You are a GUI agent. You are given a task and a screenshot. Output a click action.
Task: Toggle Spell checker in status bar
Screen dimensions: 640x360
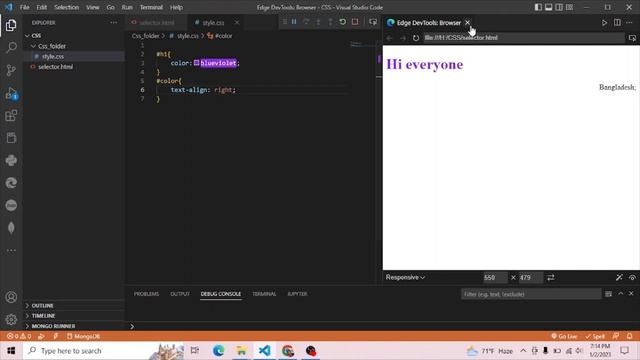tap(595, 336)
